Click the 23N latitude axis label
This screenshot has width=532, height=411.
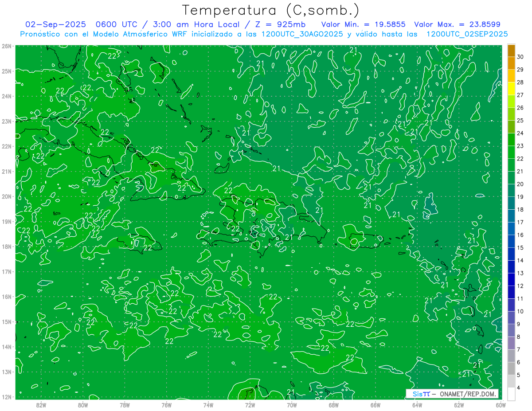tap(6, 121)
